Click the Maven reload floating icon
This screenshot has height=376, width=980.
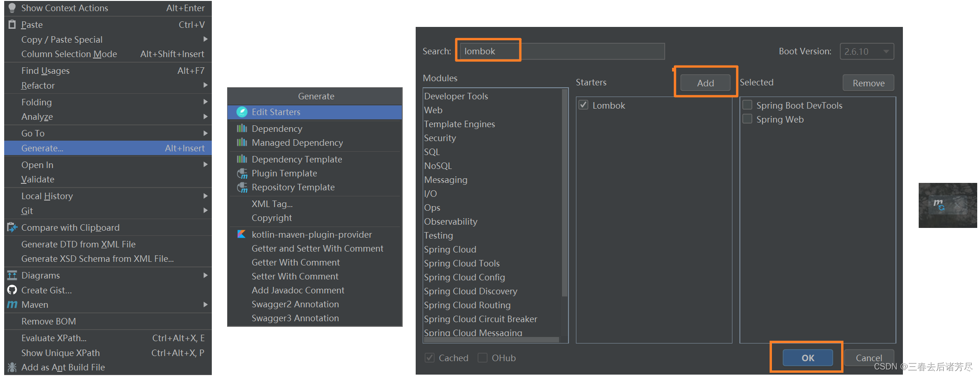pos(939,205)
